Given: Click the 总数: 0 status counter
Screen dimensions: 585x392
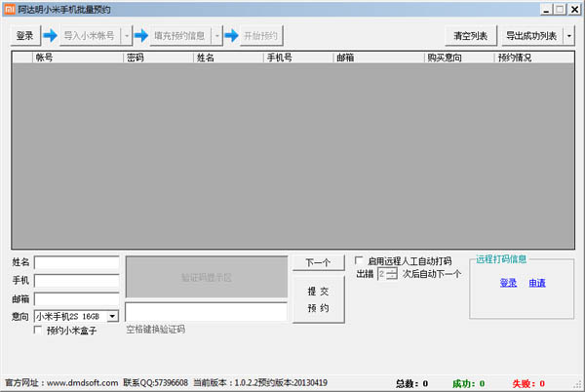Looking at the screenshot, I should [x=411, y=383].
